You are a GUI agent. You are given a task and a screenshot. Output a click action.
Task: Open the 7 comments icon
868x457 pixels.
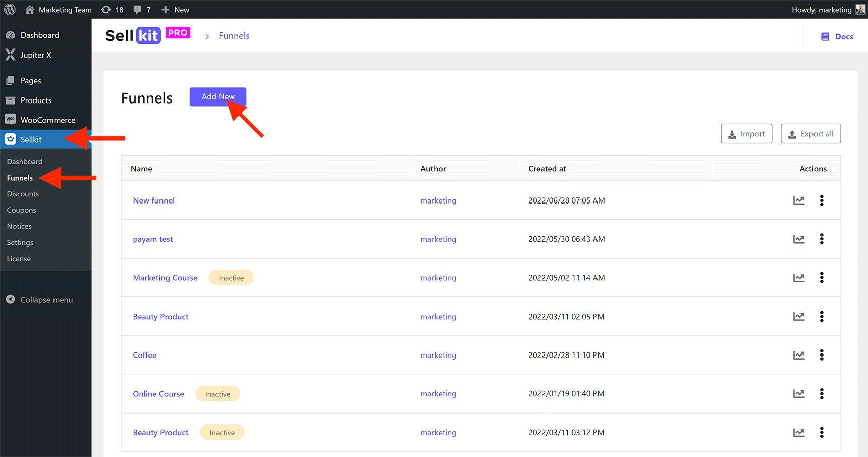tap(142, 10)
